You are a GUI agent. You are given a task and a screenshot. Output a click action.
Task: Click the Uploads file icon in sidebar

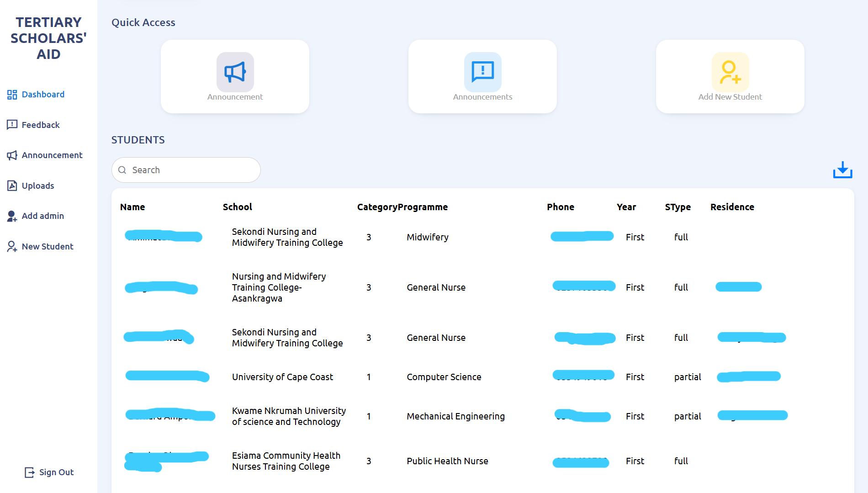12,186
